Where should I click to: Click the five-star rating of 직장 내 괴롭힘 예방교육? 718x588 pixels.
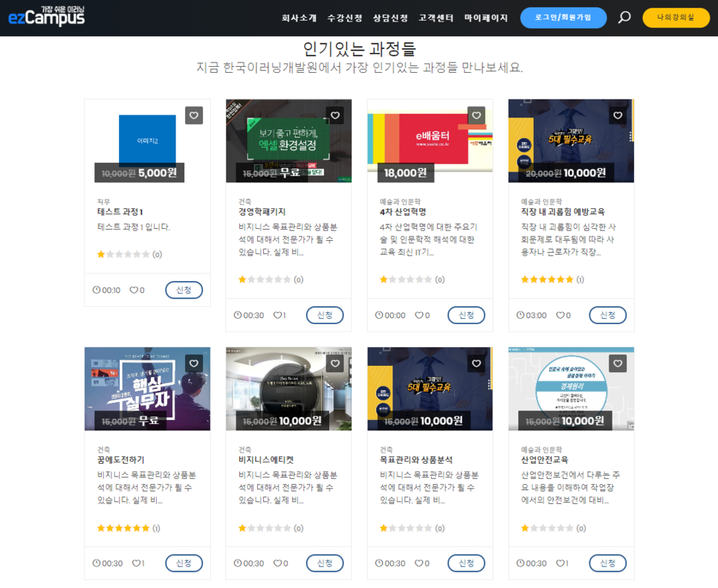[x=547, y=280]
